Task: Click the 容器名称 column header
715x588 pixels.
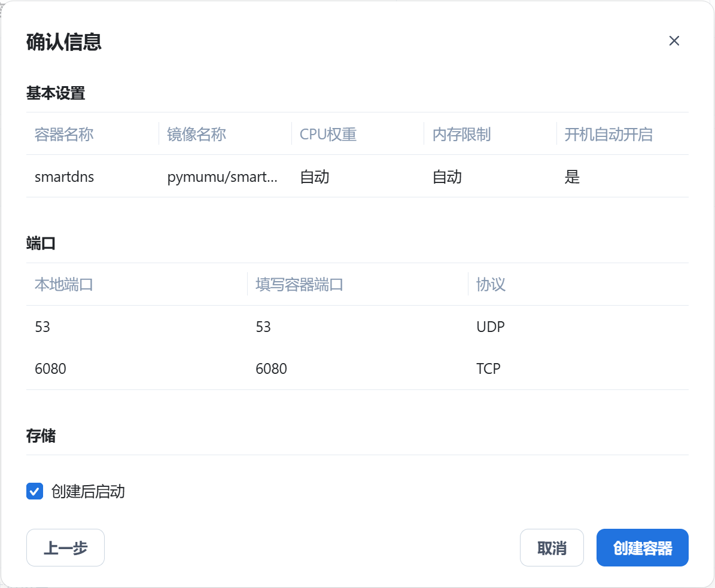Action: [x=64, y=134]
